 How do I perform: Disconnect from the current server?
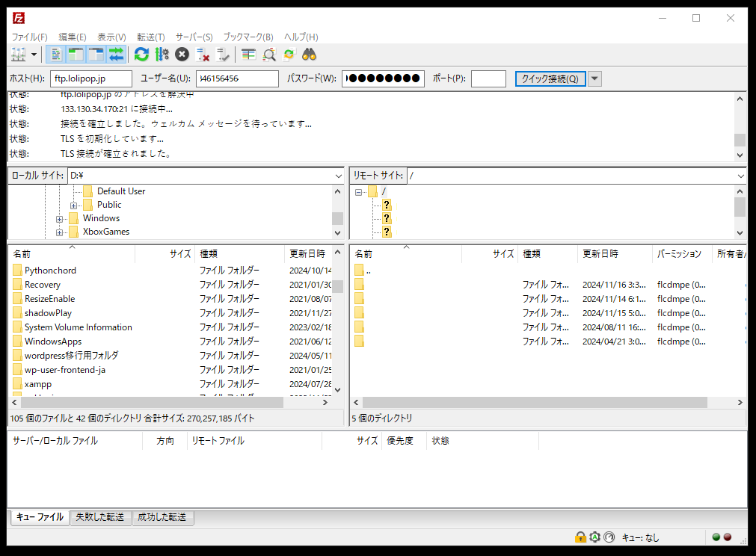(203, 55)
